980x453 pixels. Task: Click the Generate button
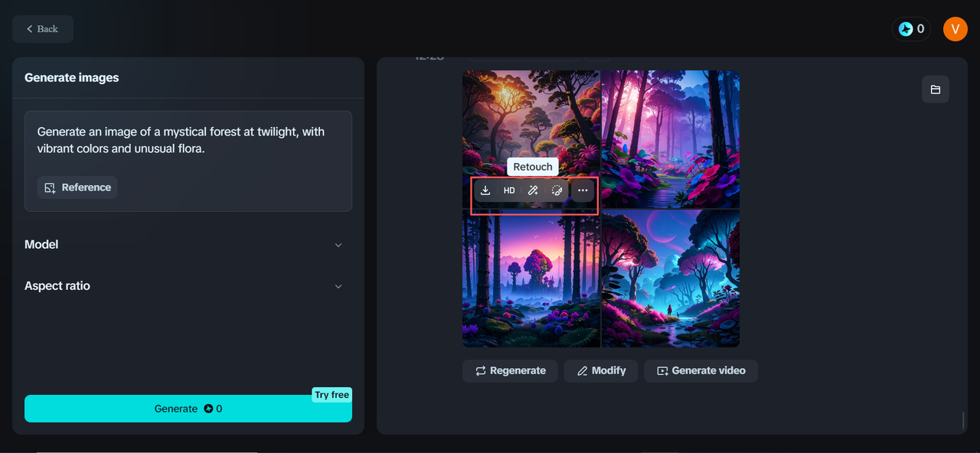point(188,409)
